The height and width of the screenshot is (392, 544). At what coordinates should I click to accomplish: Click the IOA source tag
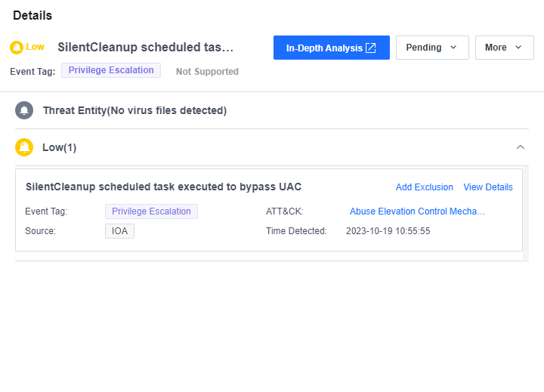click(119, 231)
